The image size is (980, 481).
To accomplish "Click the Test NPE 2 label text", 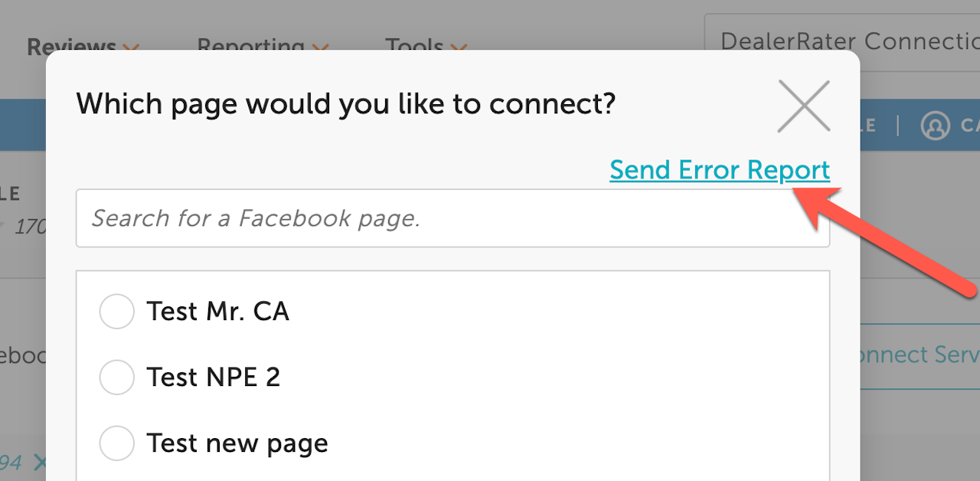I will tap(214, 377).
